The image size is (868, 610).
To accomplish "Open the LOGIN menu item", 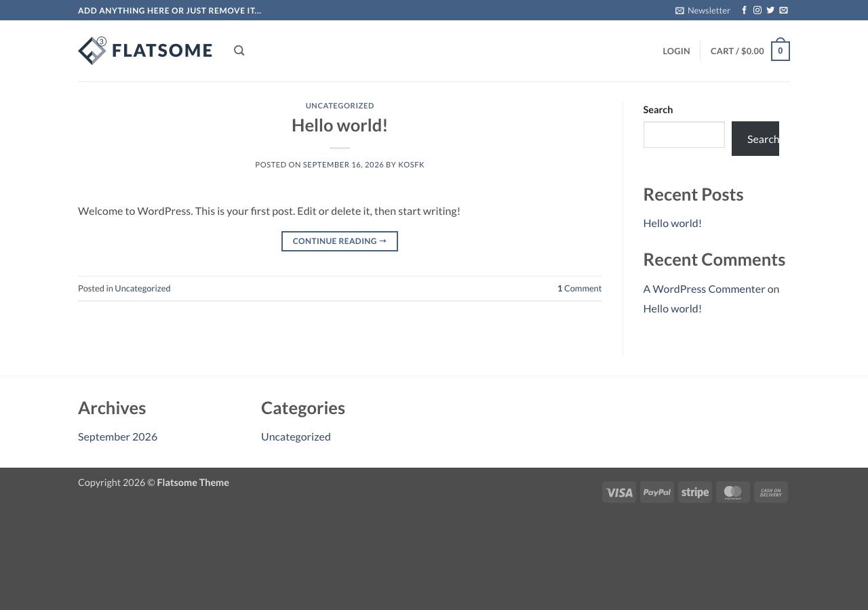I will point(676,51).
